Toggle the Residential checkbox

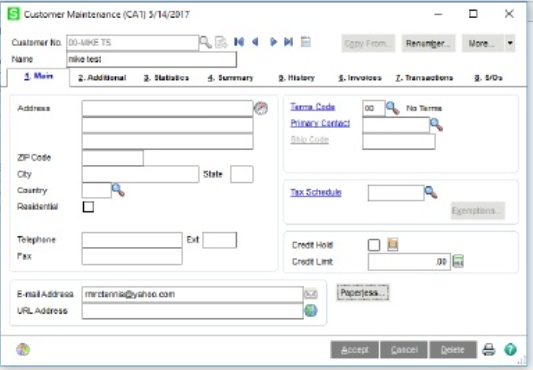[x=88, y=207]
